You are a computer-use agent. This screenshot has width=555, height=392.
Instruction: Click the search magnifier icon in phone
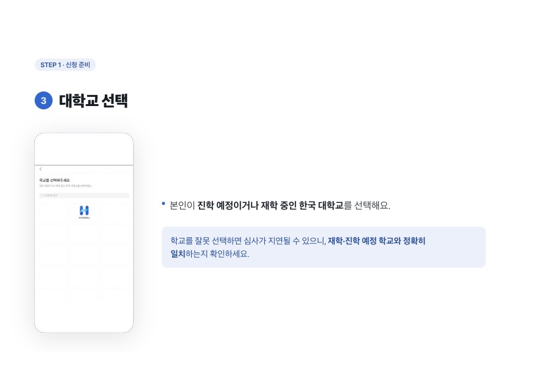[x=42, y=195]
